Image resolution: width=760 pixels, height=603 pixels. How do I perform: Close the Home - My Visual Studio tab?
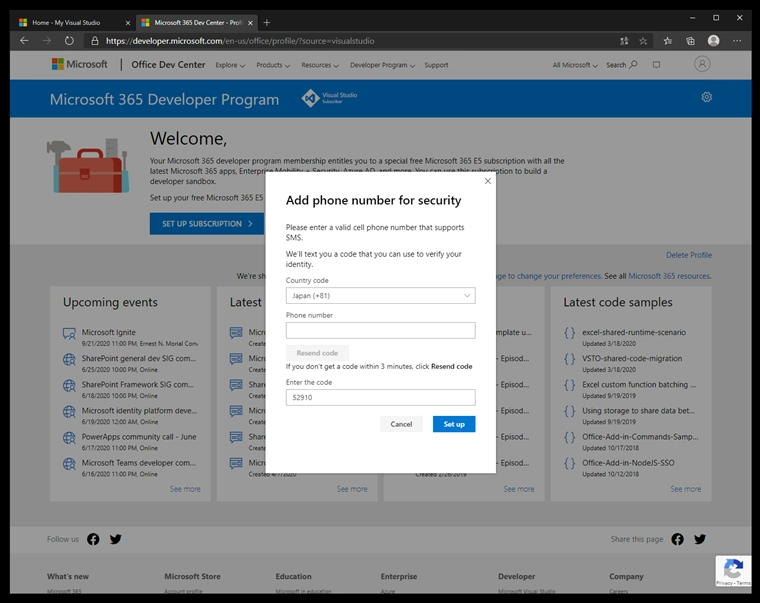128,23
